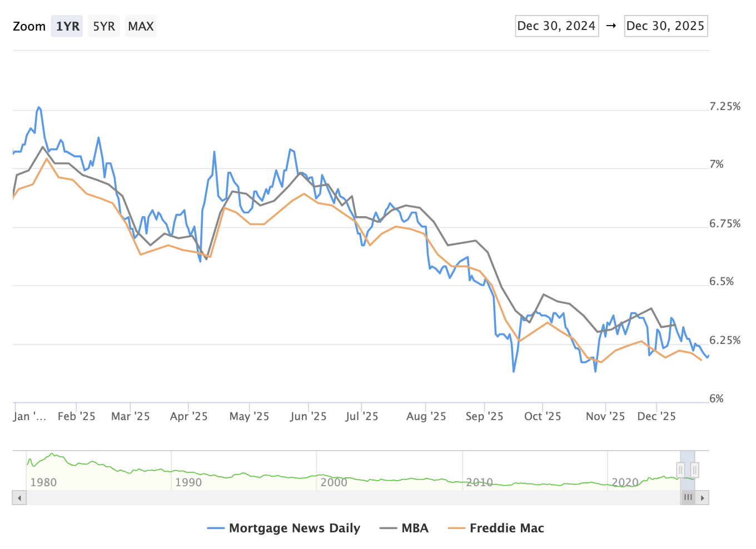The width and height of the screenshot is (756, 549).
Task: Select the 1YR zoom range
Action: [67, 26]
